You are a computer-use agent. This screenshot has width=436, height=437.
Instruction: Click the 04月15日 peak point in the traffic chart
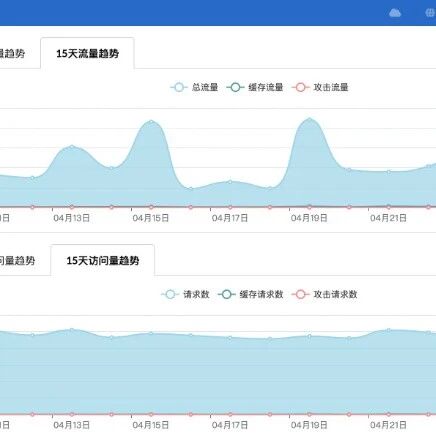click(151, 122)
